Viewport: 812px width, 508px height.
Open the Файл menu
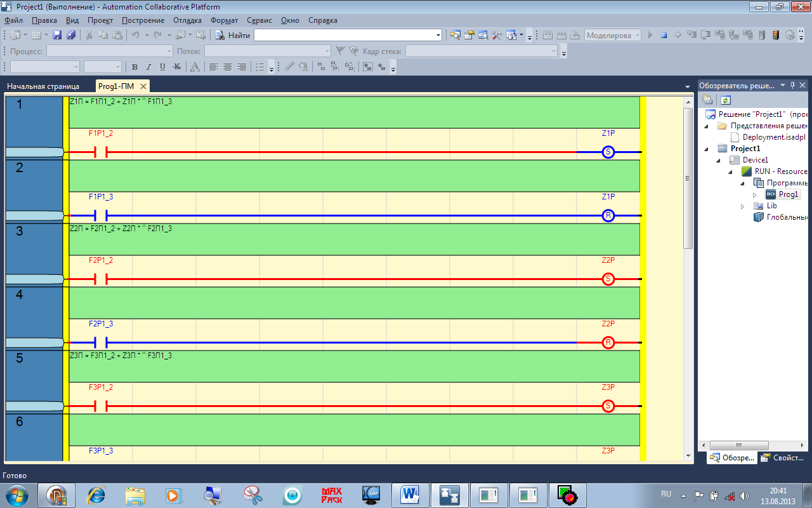(13, 20)
